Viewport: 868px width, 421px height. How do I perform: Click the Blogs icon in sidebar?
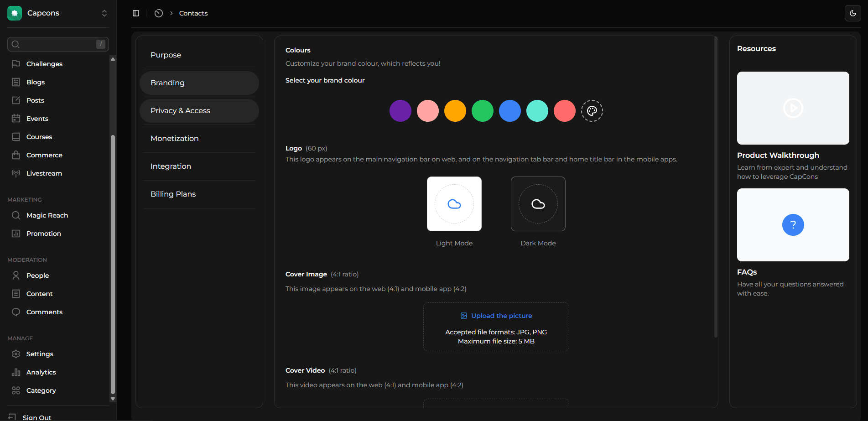[x=16, y=82]
